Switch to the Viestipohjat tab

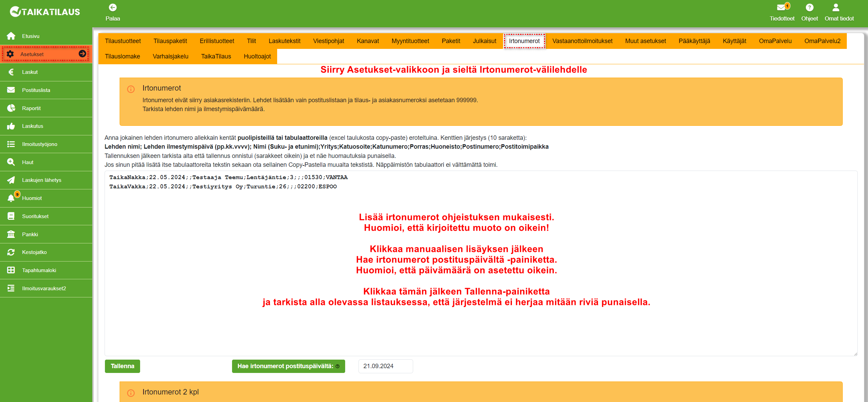pos(329,41)
